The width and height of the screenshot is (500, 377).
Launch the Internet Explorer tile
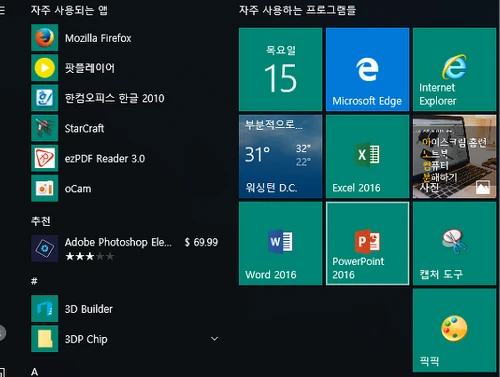pos(454,69)
